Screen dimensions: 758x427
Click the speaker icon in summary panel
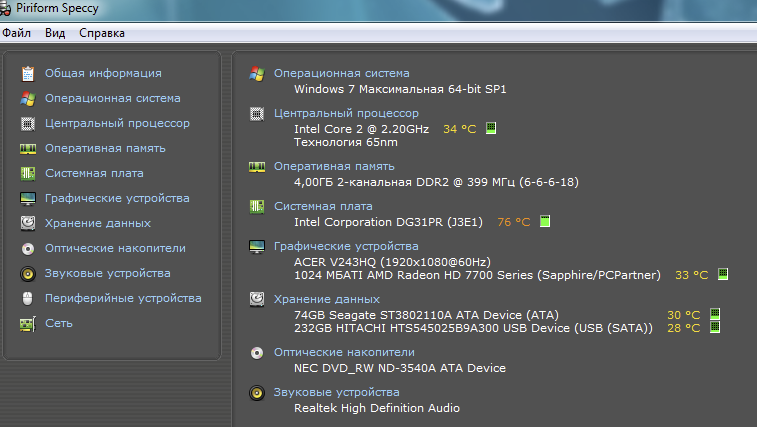257,393
